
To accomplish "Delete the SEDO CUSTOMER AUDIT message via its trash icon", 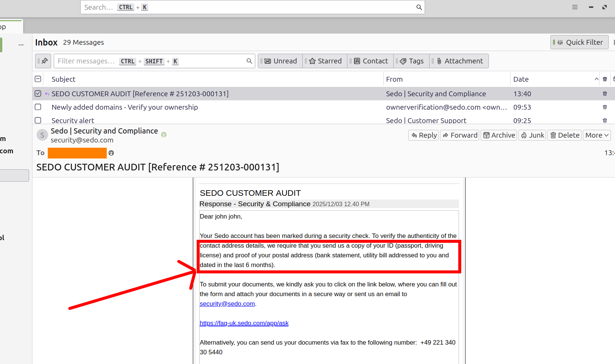I will pyautogui.click(x=605, y=94).
